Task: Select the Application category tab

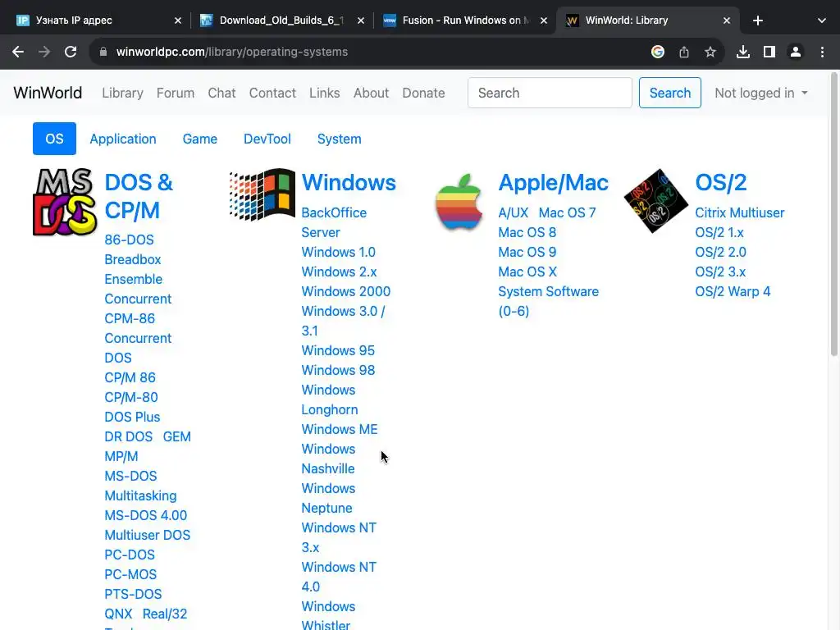Action: pos(123,139)
